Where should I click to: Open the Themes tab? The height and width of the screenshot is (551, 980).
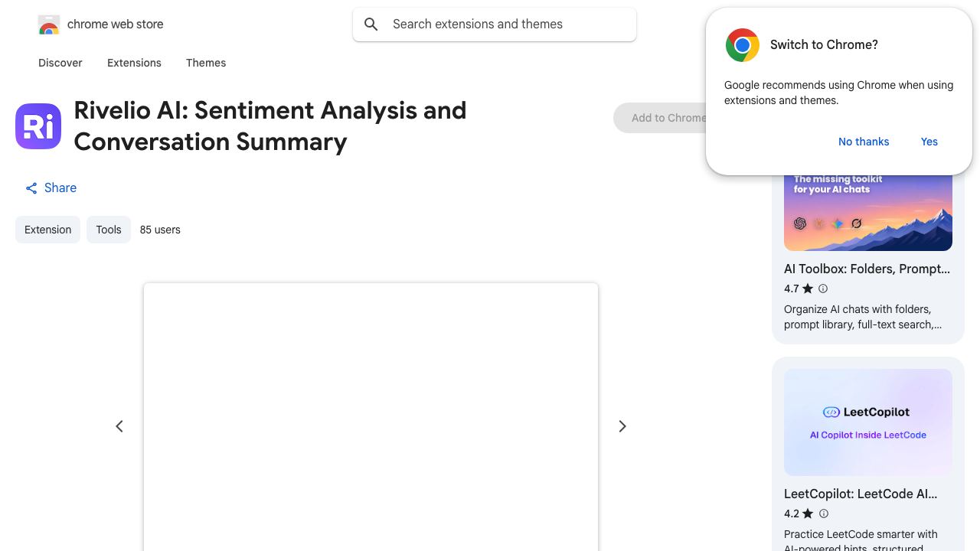click(206, 63)
